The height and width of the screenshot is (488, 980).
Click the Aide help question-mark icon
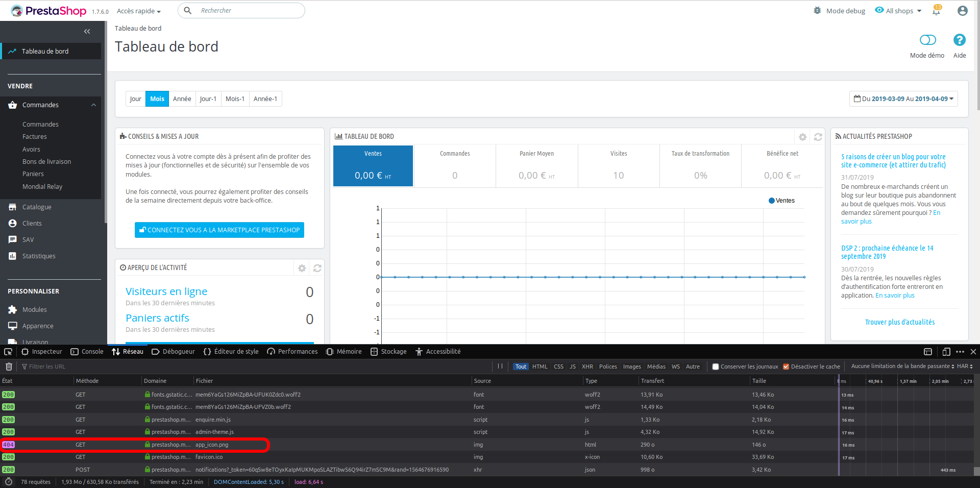tap(960, 40)
